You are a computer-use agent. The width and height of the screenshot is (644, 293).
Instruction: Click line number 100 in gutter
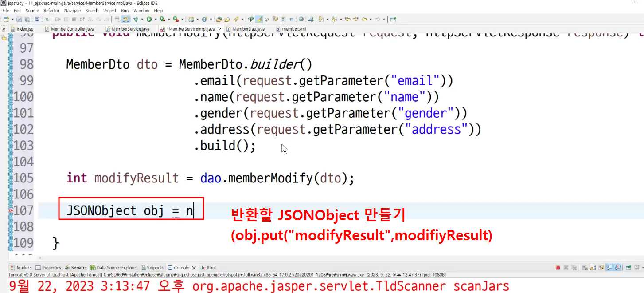click(x=23, y=97)
